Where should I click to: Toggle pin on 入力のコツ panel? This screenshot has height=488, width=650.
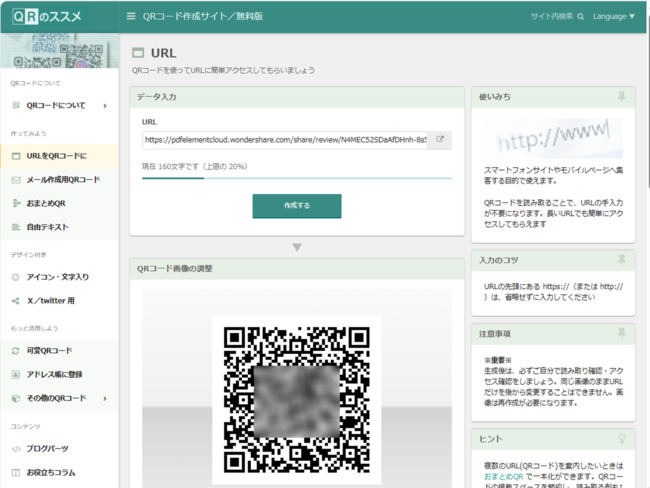[x=621, y=260]
